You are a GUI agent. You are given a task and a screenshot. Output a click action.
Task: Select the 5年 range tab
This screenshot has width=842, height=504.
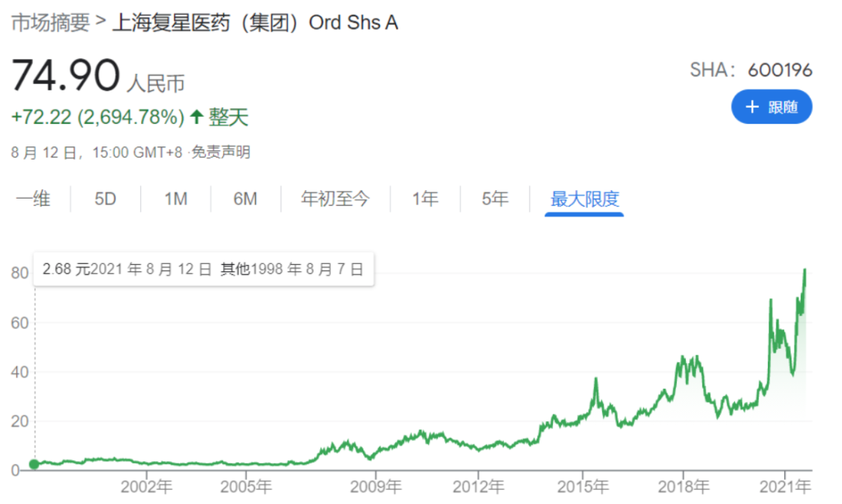click(494, 199)
